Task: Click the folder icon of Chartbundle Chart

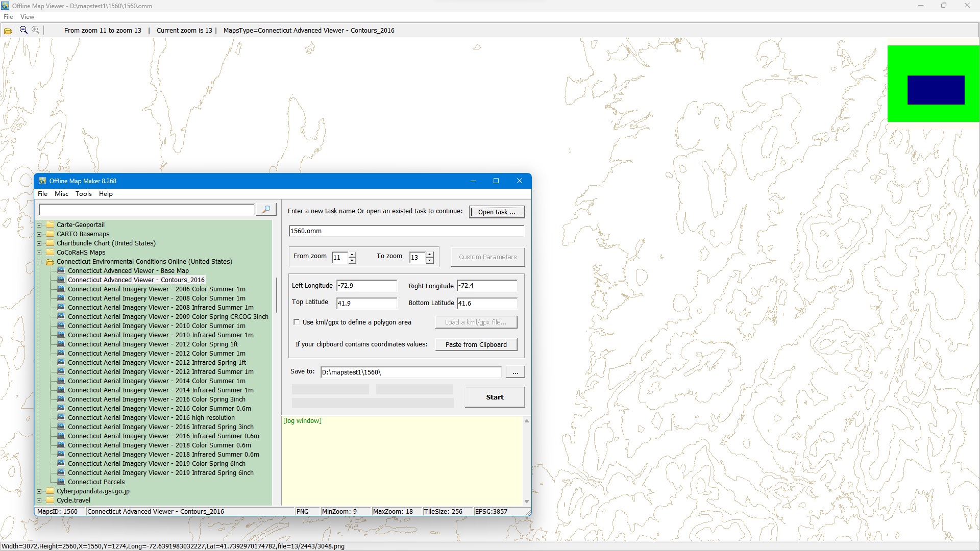Action: tap(50, 243)
